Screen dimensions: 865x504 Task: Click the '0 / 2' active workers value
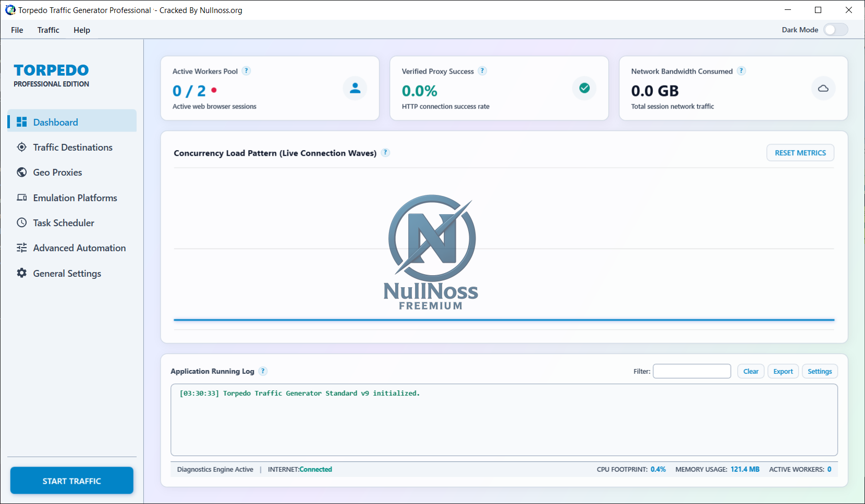(x=189, y=91)
